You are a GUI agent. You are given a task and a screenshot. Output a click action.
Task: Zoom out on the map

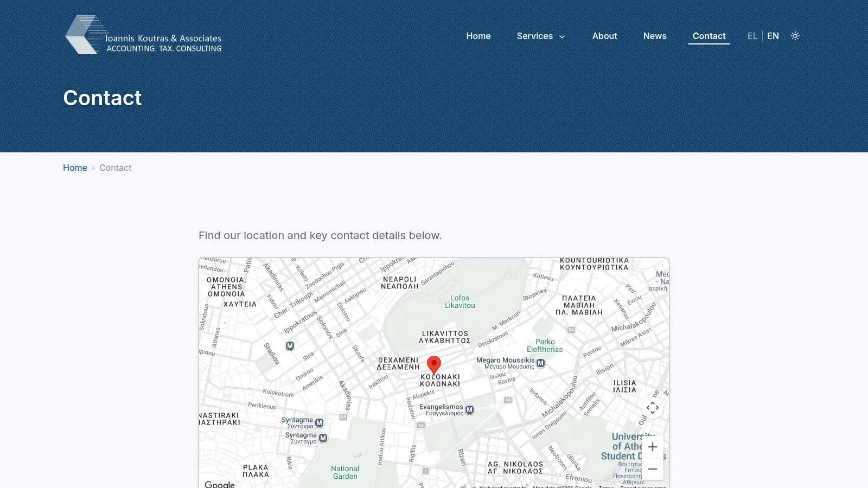coord(653,469)
